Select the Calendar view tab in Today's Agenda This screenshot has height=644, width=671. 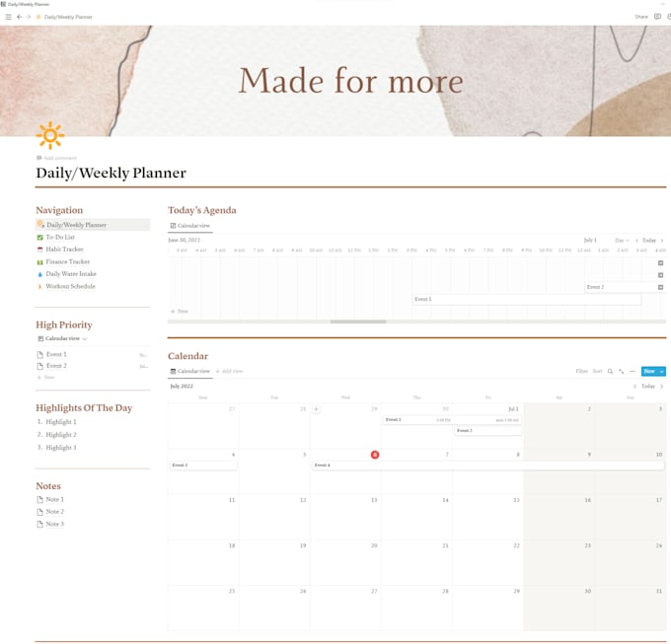pyautogui.click(x=190, y=226)
